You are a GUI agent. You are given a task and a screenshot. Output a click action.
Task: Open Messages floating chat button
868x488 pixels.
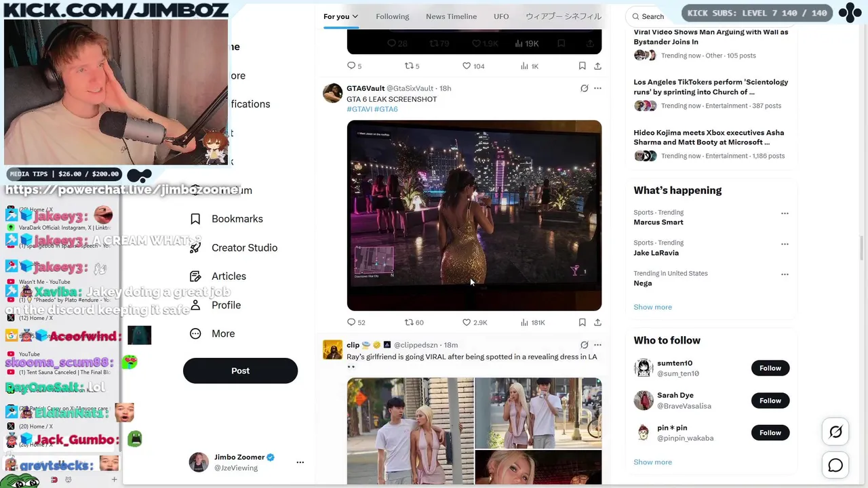[835, 465]
